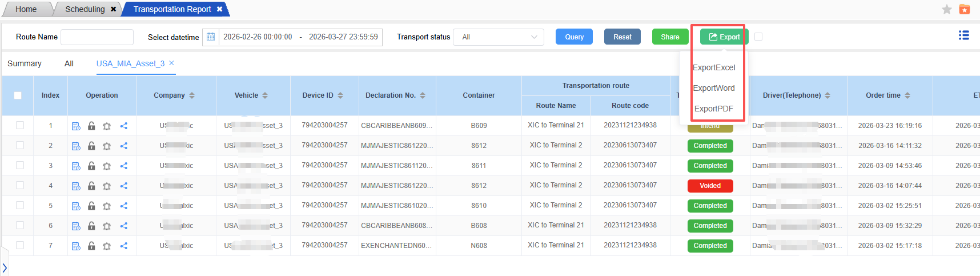Click the unlock icon in row 2
Image resolution: width=980 pixels, height=276 pixels.
pos(91,146)
